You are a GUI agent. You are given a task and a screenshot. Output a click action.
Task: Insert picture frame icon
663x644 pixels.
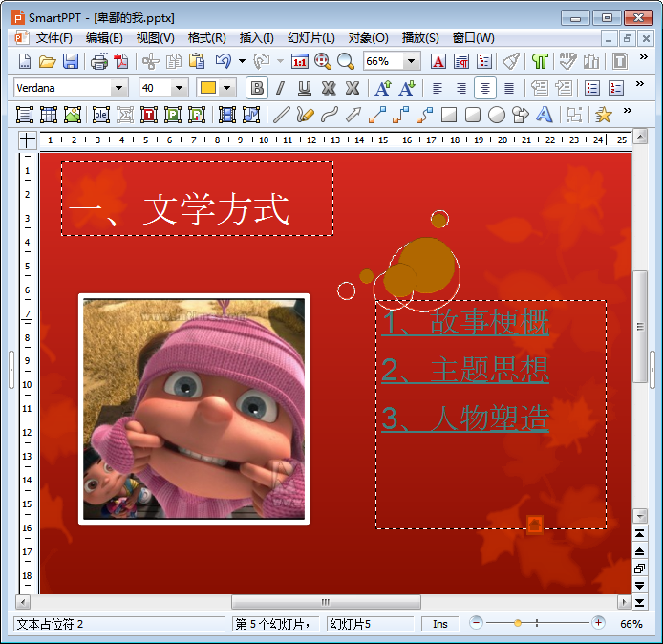click(x=73, y=115)
